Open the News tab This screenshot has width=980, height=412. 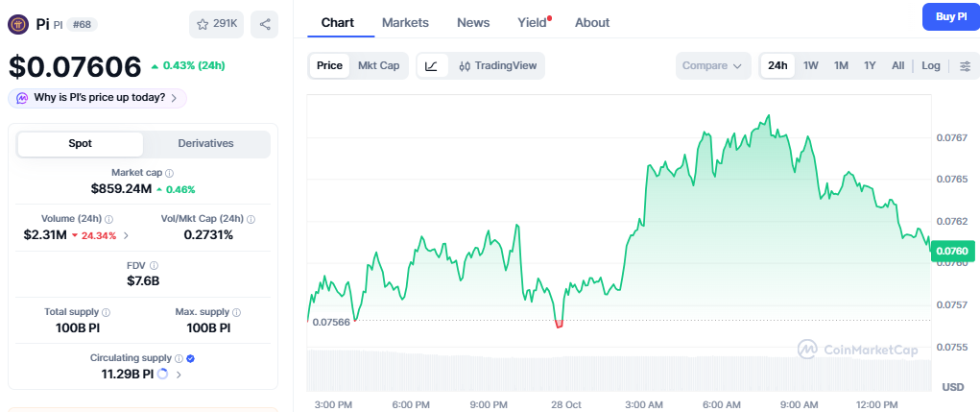pos(473,22)
